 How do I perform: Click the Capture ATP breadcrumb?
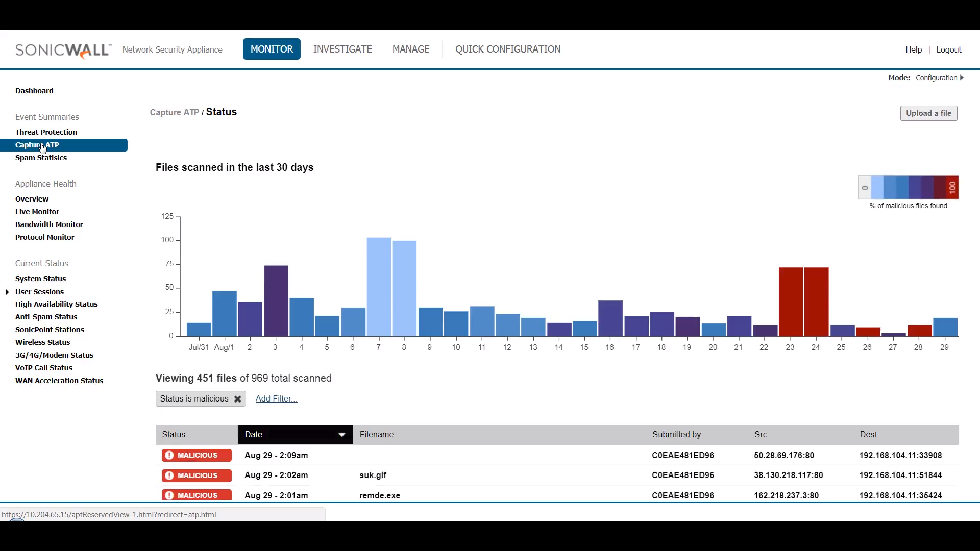[174, 112]
